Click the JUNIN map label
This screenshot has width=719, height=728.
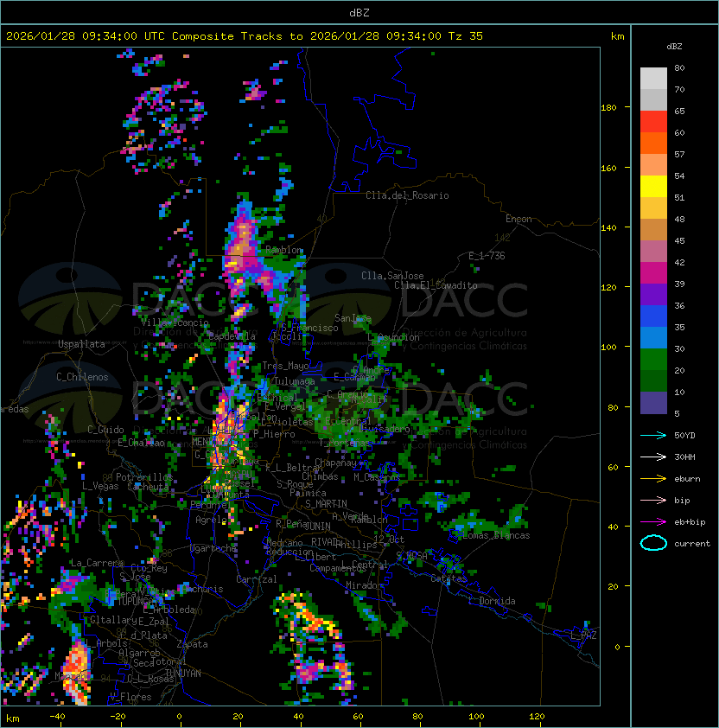[x=317, y=526]
